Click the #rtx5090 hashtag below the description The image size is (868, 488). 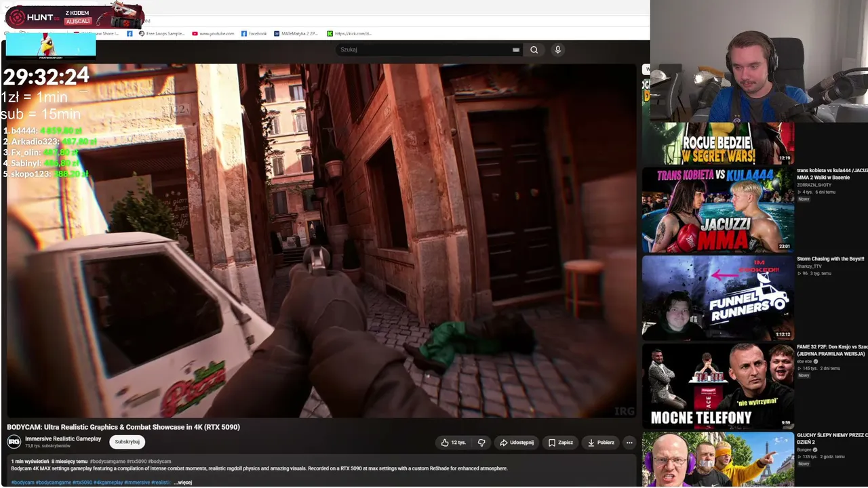[83, 483]
